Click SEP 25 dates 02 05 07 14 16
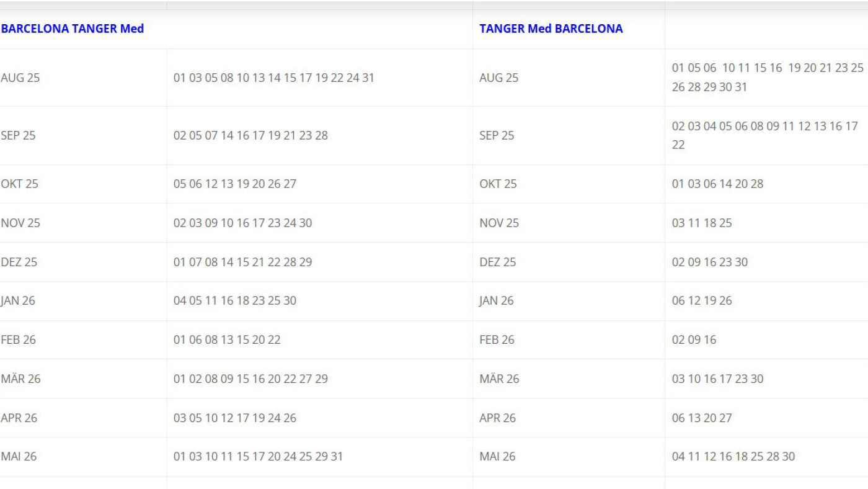 pos(250,135)
